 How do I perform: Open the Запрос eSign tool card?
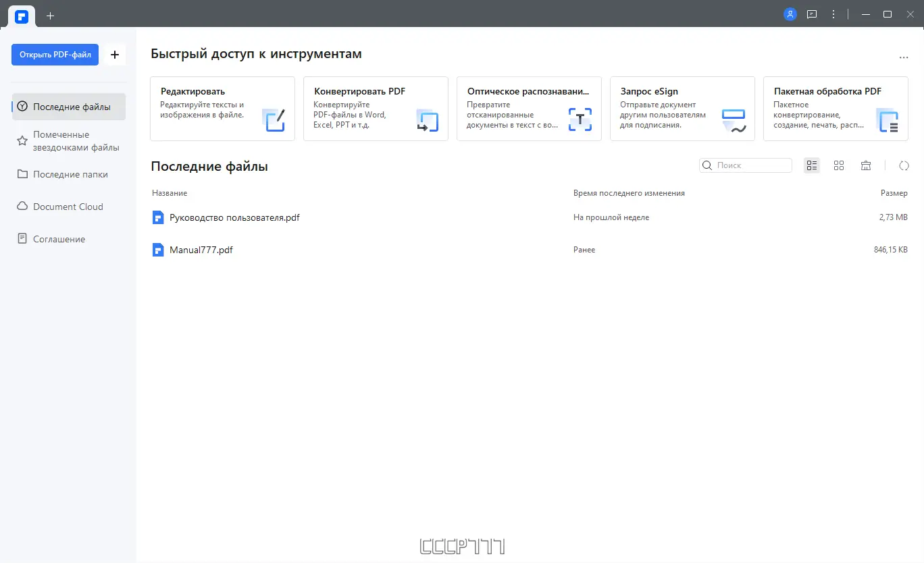[682, 109]
